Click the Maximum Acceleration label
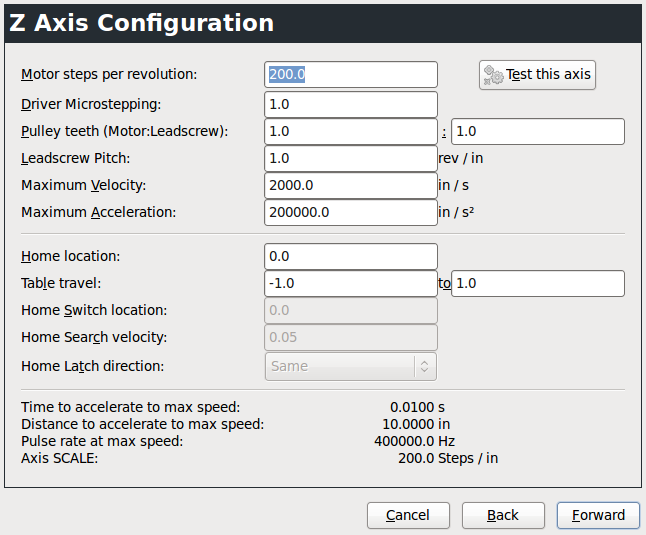 tap(98, 213)
